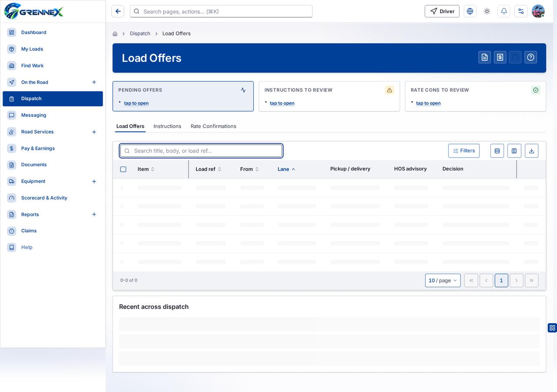Click the home breadcrumb icon
Image resolution: width=557 pixels, height=392 pixels.
coord(115,34)
